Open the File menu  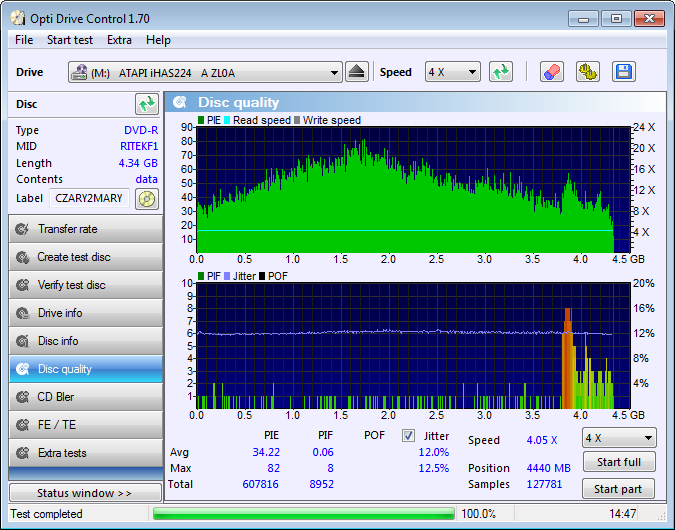[24, 40]
